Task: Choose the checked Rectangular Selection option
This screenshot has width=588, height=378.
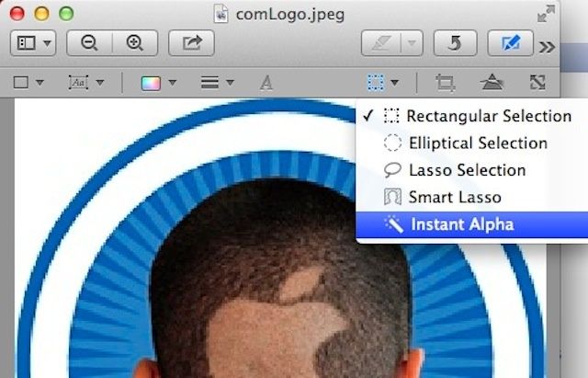Action: [488, 117]
